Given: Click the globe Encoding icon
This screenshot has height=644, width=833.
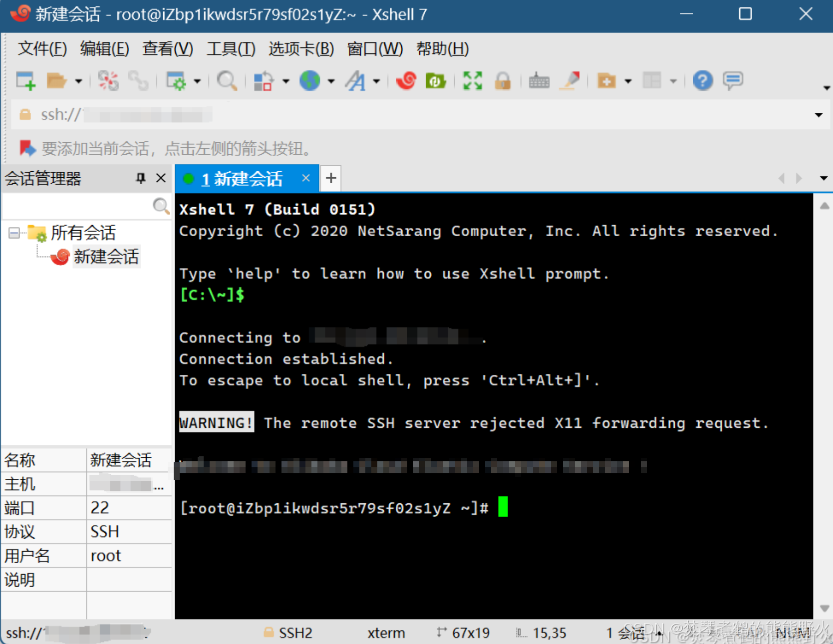Looking at the screenshot, I should [309, 80].
